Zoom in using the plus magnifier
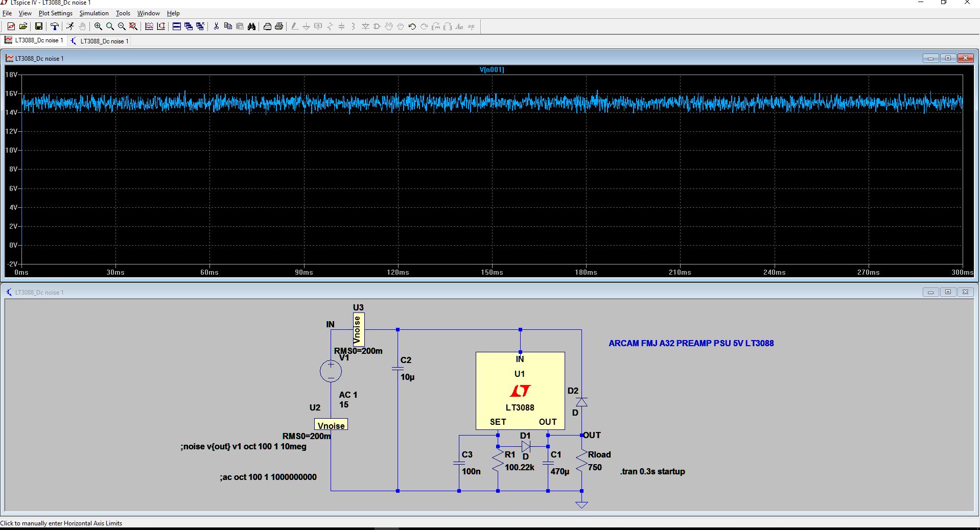Image resolution: width=980 pixels, height=530 pixels. [98, 27]
